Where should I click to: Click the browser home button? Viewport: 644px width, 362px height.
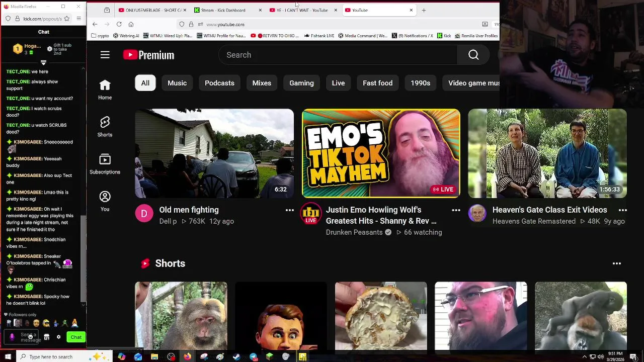click(x=131, y=24)
